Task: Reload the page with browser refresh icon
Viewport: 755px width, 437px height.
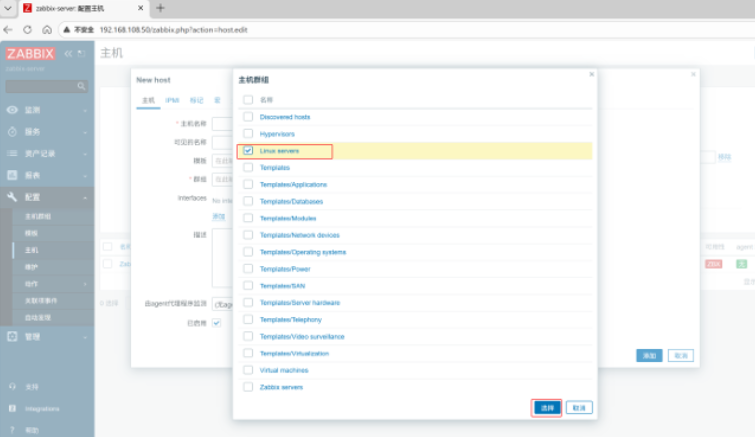Action: (27, 30)
